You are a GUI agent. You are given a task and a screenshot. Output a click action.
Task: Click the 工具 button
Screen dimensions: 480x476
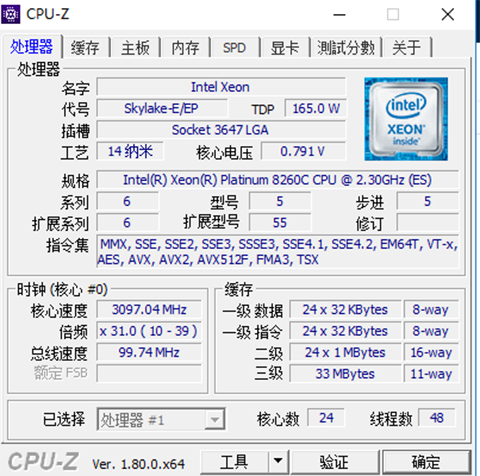pyautogui.click(x=234, y=461)
